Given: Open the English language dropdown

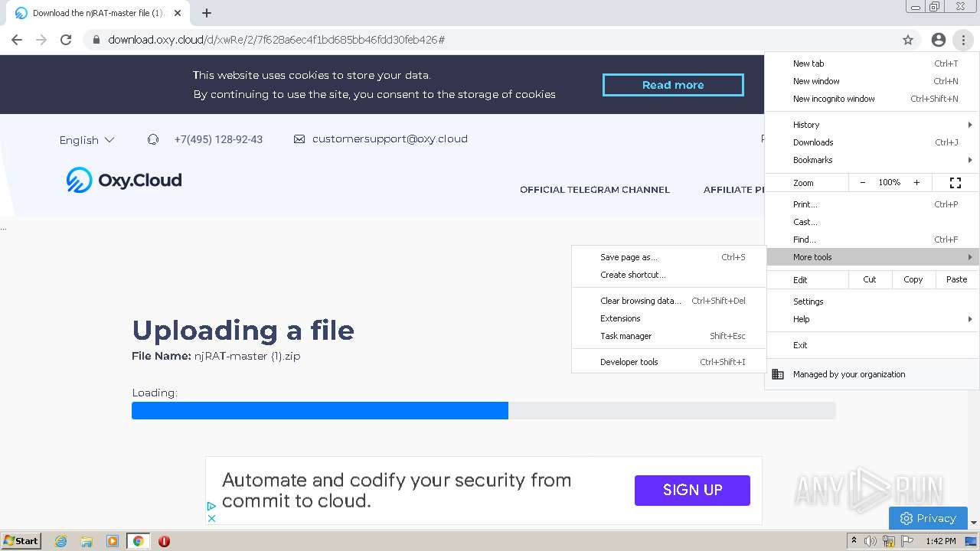Looking at the screenshot, I should [x=87, y=140].
